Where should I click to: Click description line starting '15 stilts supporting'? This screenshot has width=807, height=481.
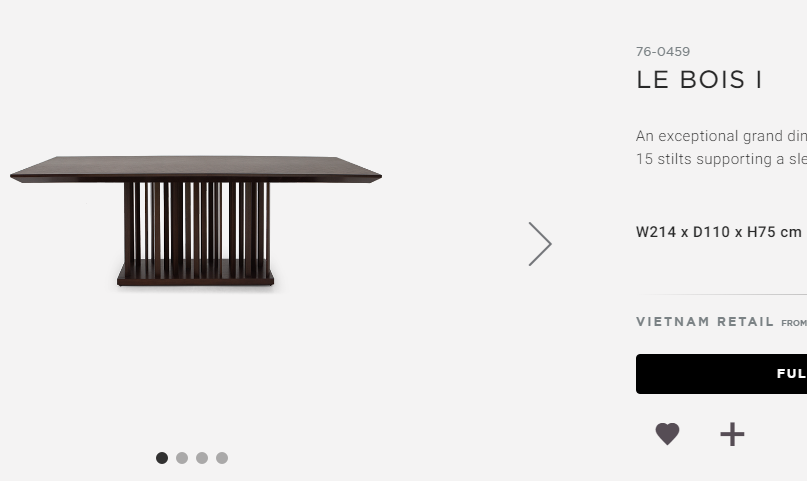pyautogui.click(x=721, y=159)
